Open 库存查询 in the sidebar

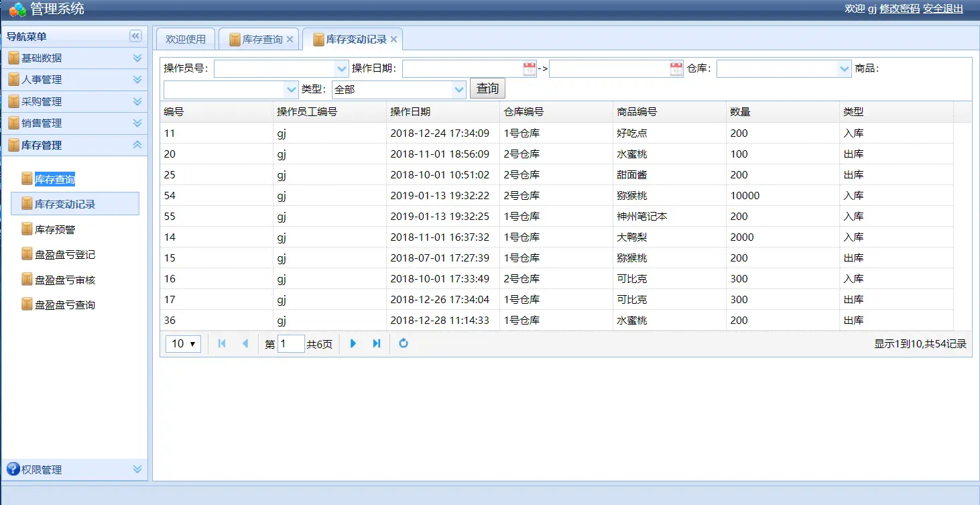pyautogui.click(x=55, y=180)
